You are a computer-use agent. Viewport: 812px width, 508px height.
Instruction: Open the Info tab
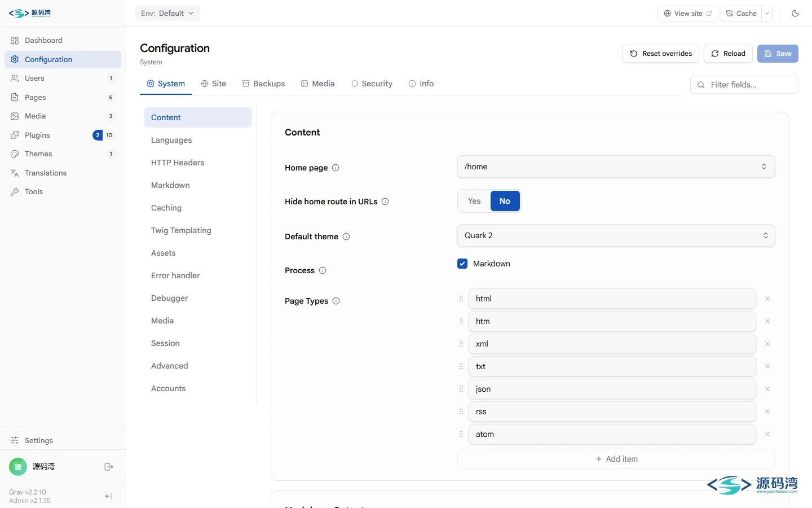pyautogui.click(x=421, y=84)
